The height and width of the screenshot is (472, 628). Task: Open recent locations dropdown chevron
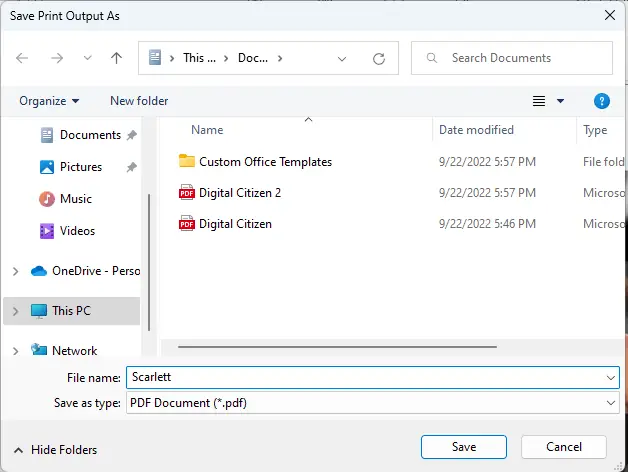point(87,58)
